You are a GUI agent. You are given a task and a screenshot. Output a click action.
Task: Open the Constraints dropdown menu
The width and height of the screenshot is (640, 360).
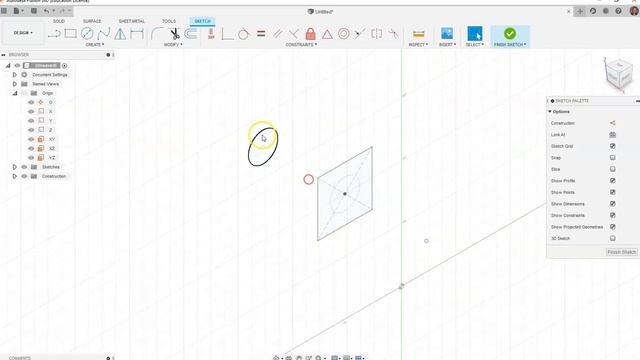[301, 44]
